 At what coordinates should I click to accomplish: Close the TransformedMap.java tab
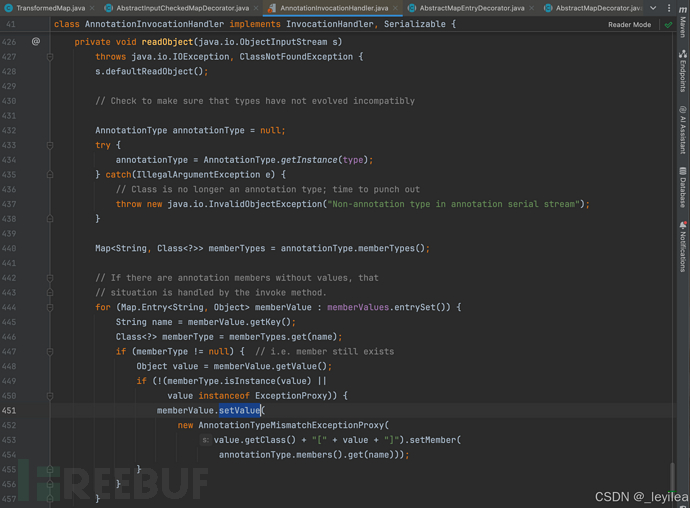[x=92, y=8]
